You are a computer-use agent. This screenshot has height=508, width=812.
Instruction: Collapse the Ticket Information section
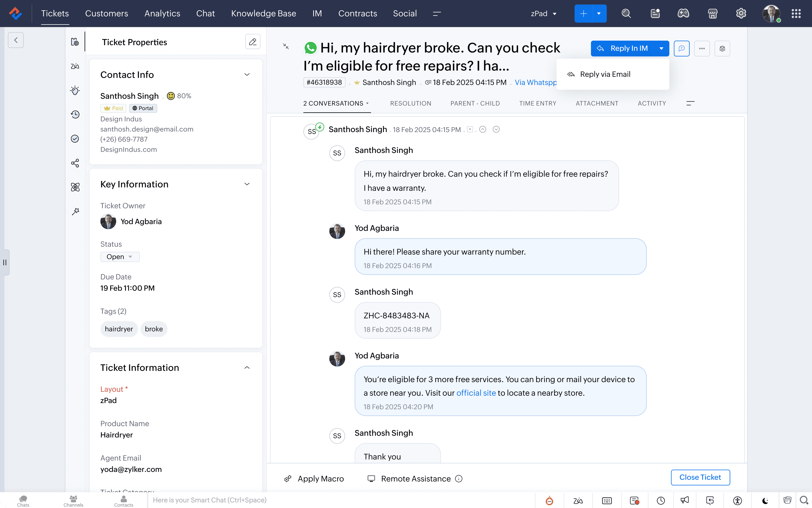(x=247, y=368)
